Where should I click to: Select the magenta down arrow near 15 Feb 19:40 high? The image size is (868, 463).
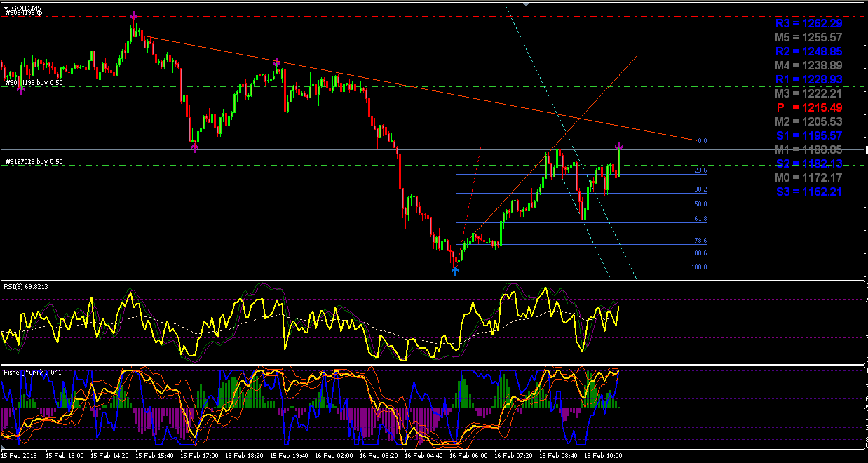pos(276,63)
